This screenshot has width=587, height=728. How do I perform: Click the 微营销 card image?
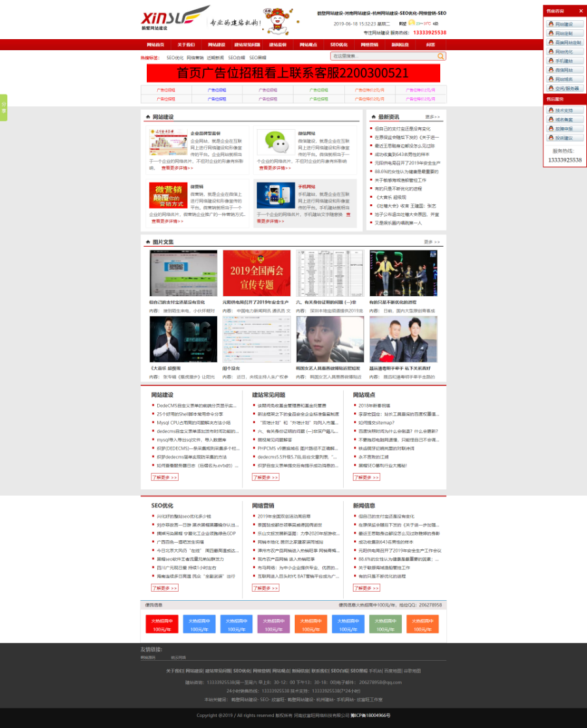168,195
